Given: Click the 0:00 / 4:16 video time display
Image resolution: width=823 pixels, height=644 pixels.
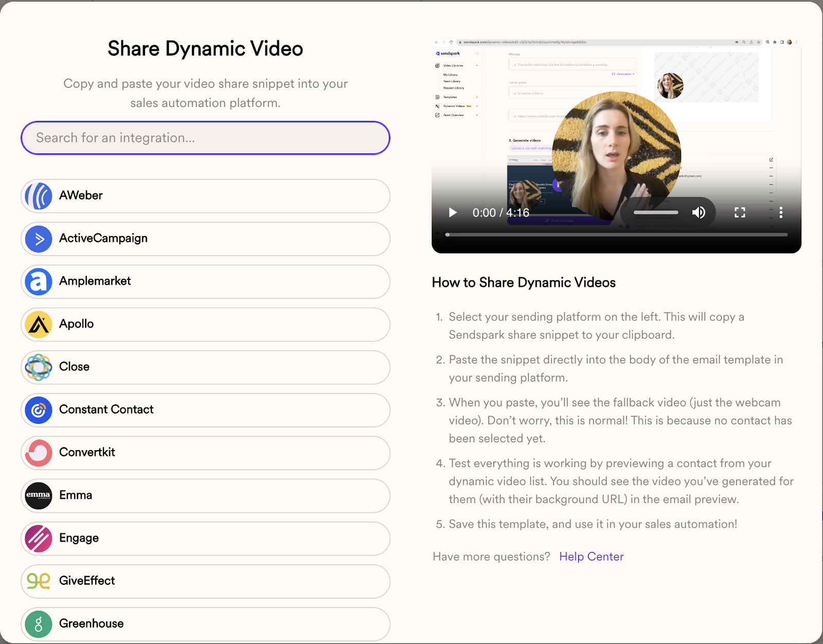Looking at the screenshot, I should tap(501, 213).
